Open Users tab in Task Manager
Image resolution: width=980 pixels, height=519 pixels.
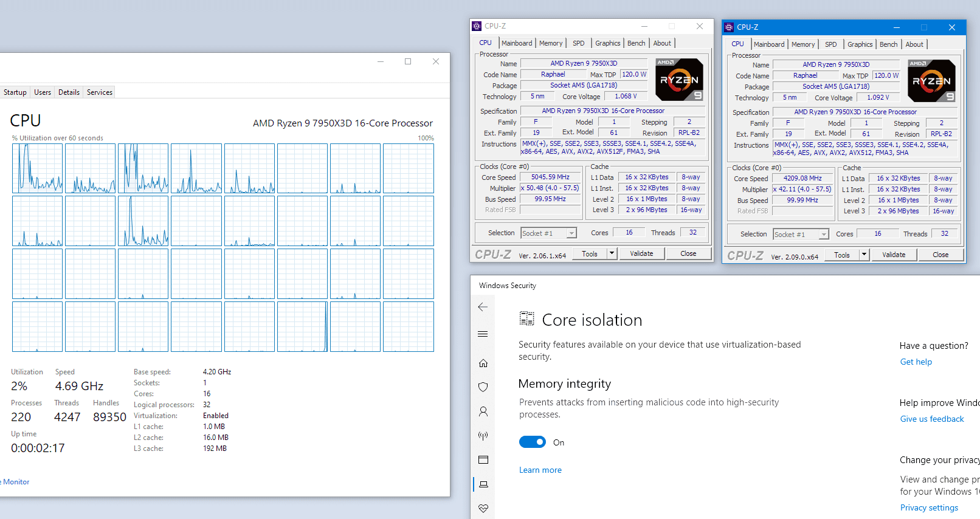[43, 92]
